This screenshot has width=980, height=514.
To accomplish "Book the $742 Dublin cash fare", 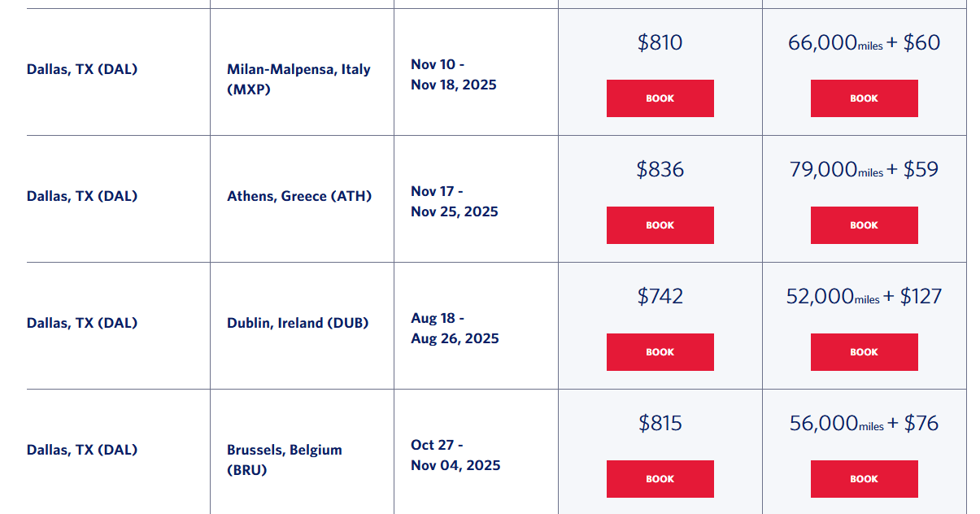I will tap(660, 351).
